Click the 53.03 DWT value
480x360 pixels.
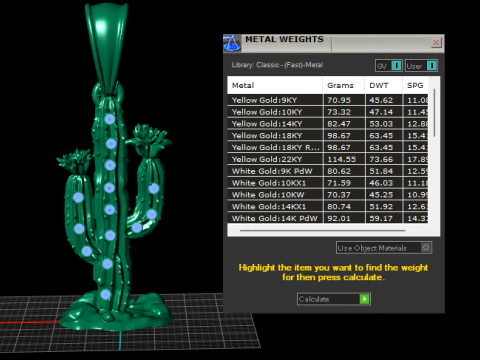[381, 124]
